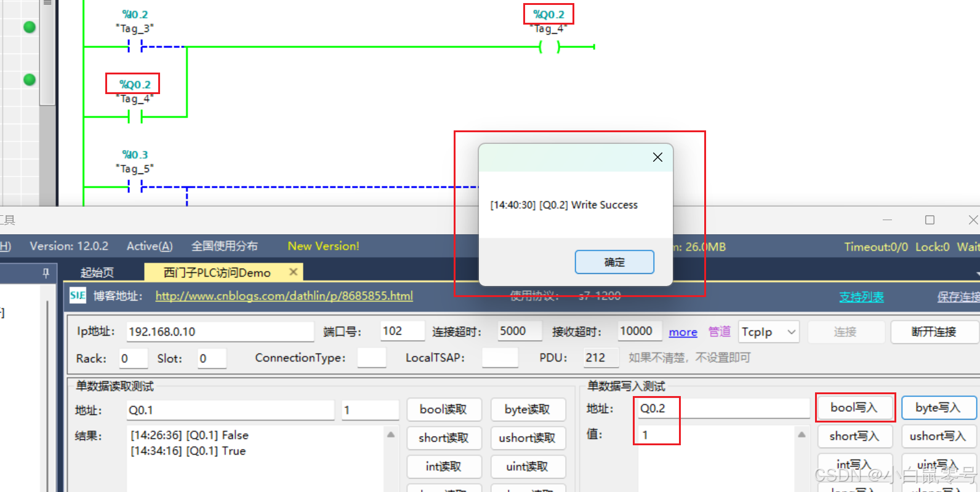Click the %I0.2 Tag_3 contact symbol
Image resolution: width=980 pixels, height=492 pixels.
[x=135, y=46]
